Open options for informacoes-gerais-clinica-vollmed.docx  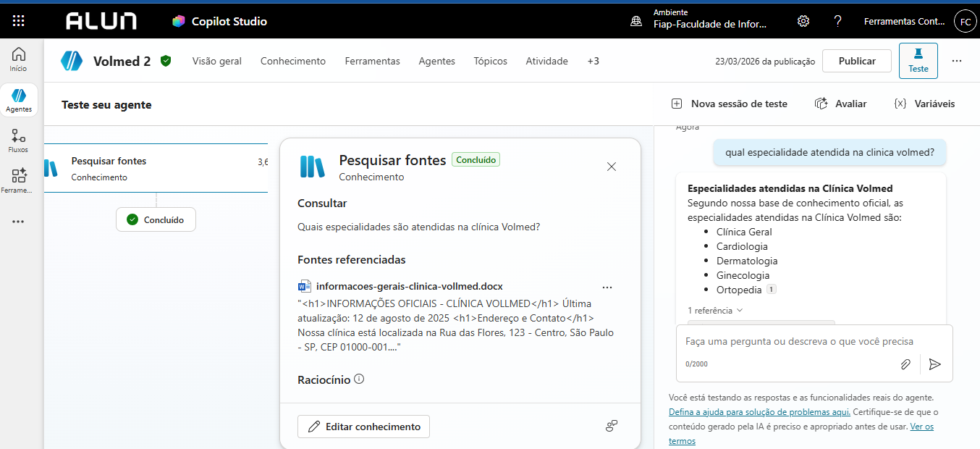607,287
